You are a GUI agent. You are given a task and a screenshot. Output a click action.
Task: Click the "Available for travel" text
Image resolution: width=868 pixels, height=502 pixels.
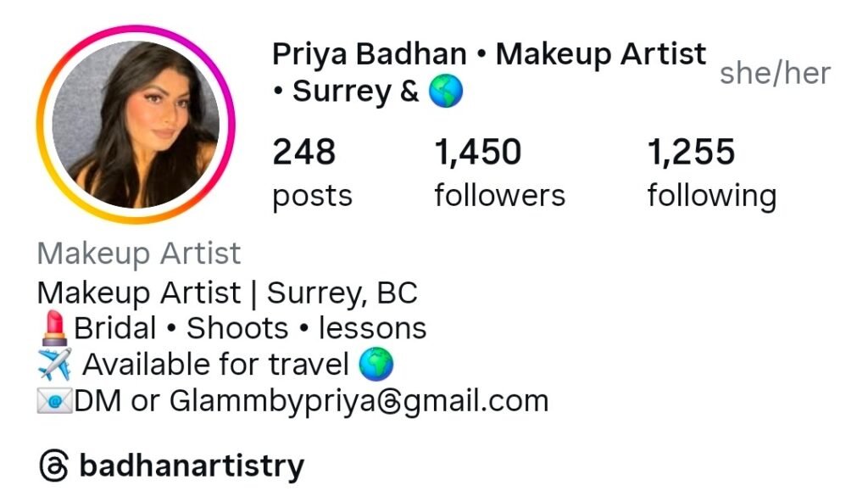coord(216,365)
